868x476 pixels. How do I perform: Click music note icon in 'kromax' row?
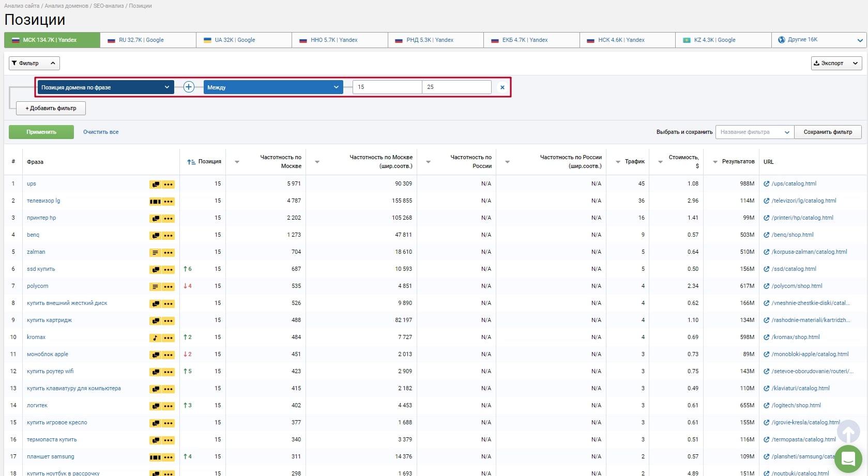tap(155, 338)
